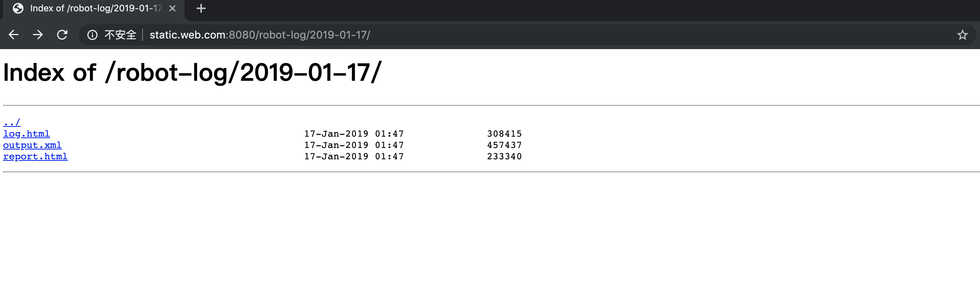Screen dimensions: 980x305
Task: Open the log.html link
Action: [x=26, y=134]
